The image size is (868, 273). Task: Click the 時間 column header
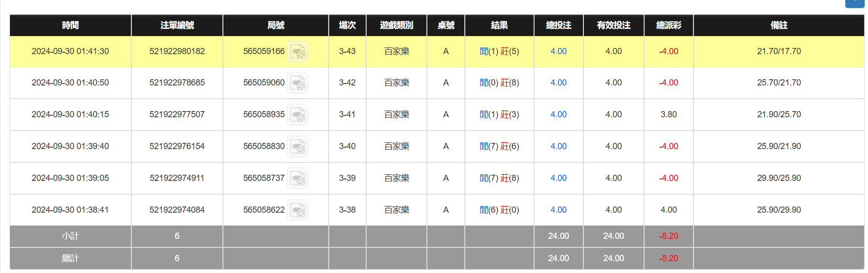pos(70,25)
